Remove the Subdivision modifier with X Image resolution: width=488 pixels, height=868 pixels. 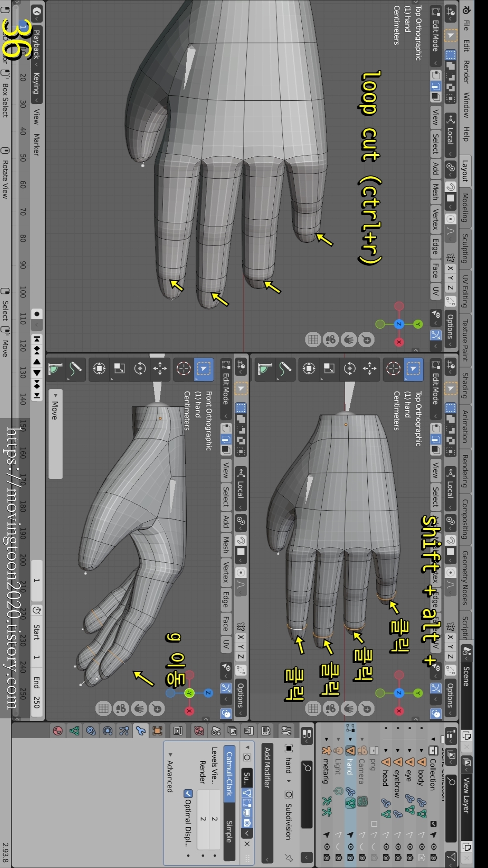point(247,844)
